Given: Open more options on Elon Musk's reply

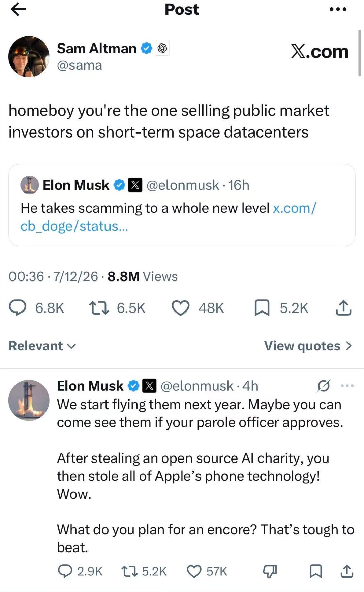Looking at the screenshot, I should [x=347, y=386].
